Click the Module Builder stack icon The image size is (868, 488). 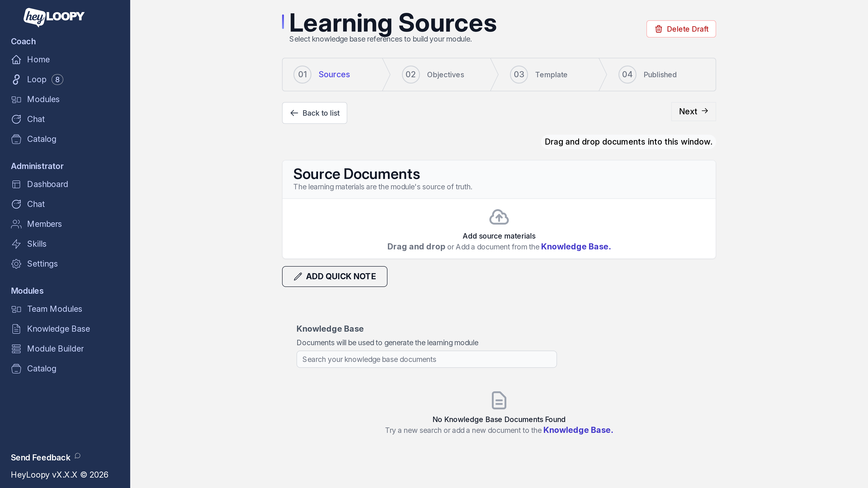tap(16, 349)
